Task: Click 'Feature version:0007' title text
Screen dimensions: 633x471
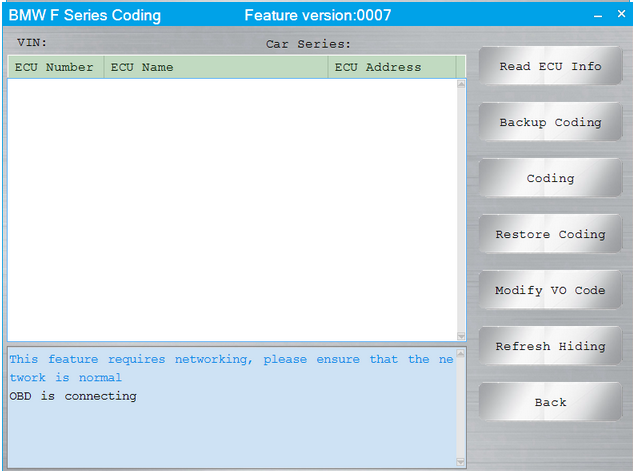Action: coord(318,15)
